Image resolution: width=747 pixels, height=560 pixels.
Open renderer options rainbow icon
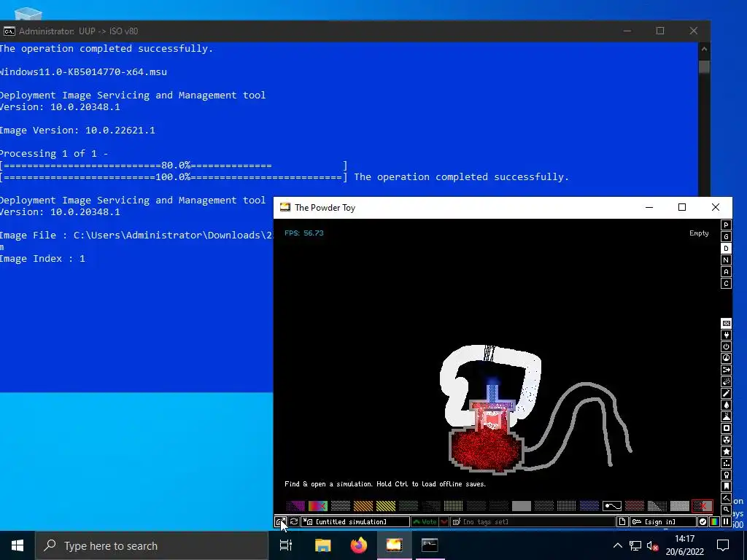click(714, 522)
